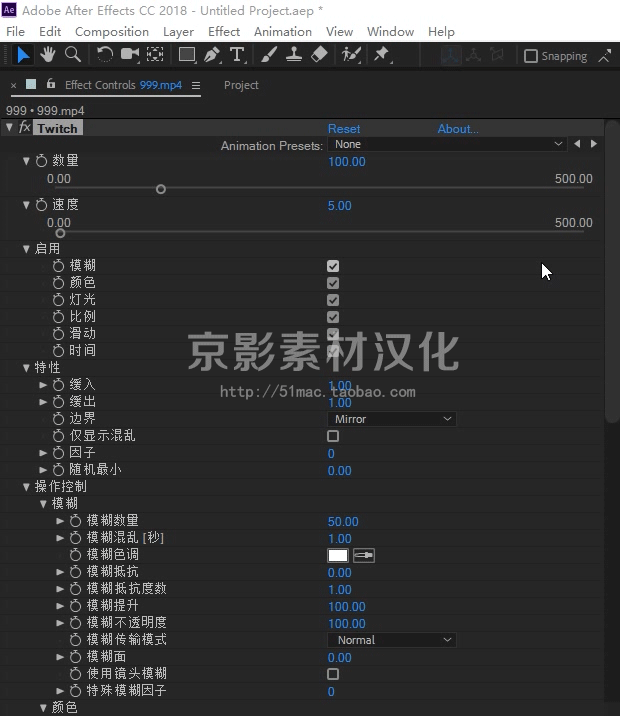
Task: Click the Effect Controls vertical scrollbar
Action: [611, 272]
